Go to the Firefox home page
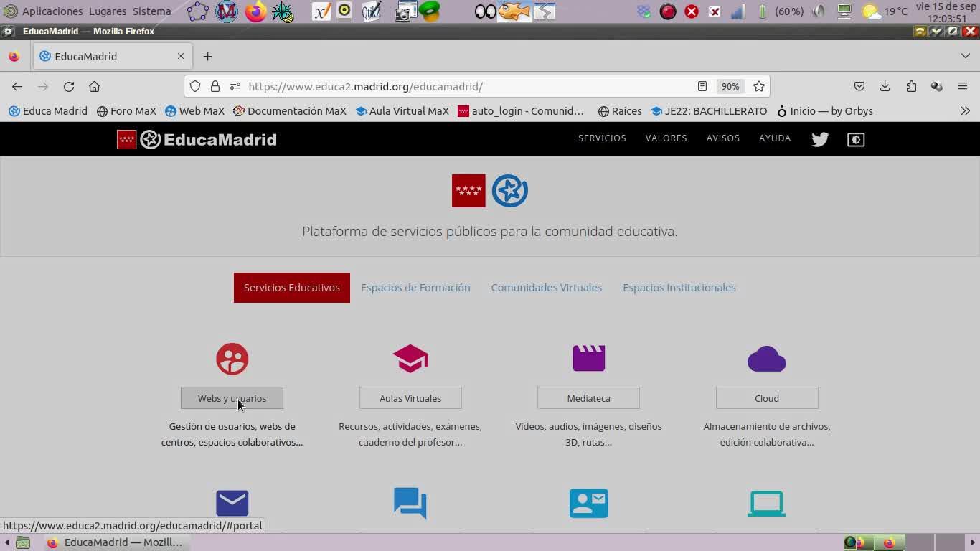980x551 pixels. click(x=94, y=86)
